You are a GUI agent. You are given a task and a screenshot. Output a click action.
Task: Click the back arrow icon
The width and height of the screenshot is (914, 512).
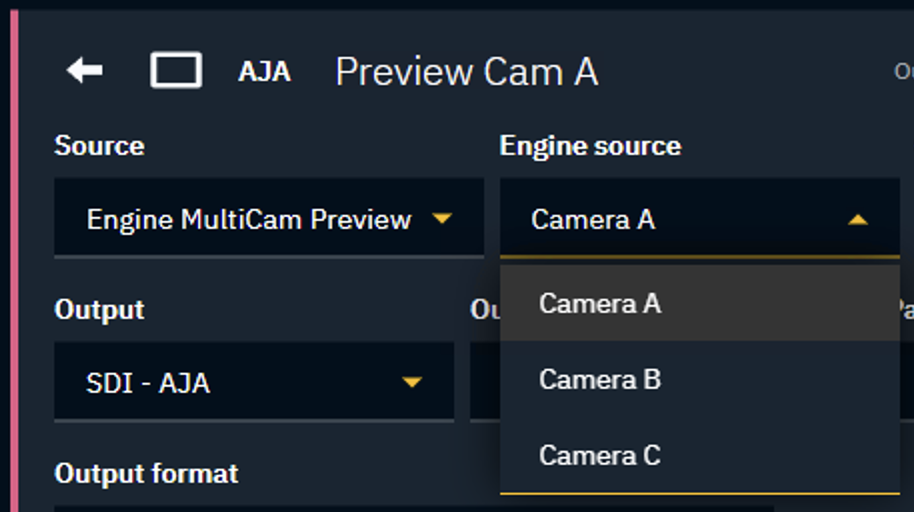85,71
